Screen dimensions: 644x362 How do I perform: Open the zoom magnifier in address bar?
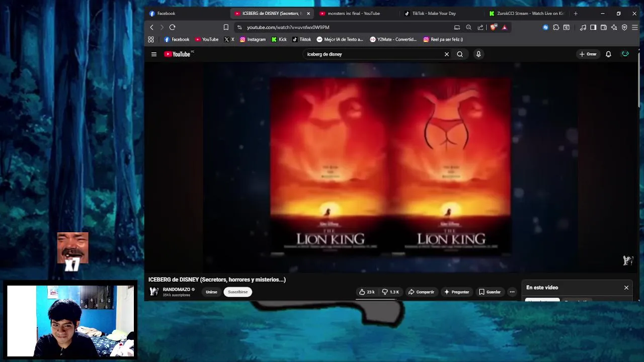[x=468, y=27]
